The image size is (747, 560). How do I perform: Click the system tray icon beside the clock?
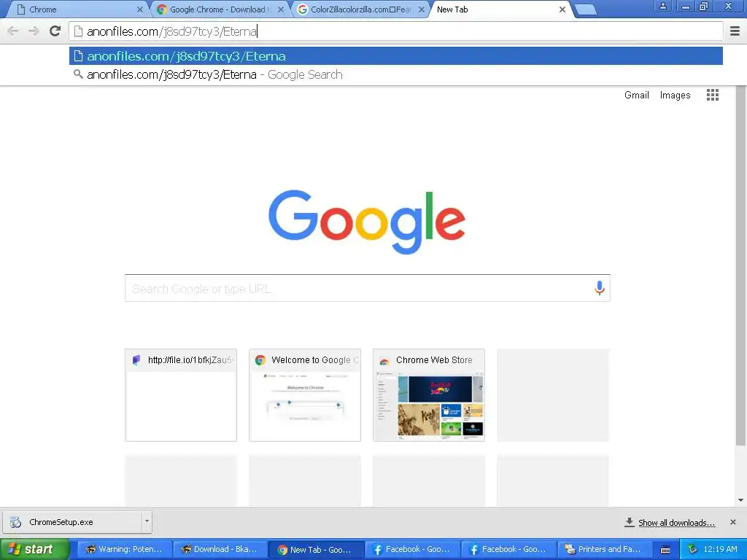[693, 550]
